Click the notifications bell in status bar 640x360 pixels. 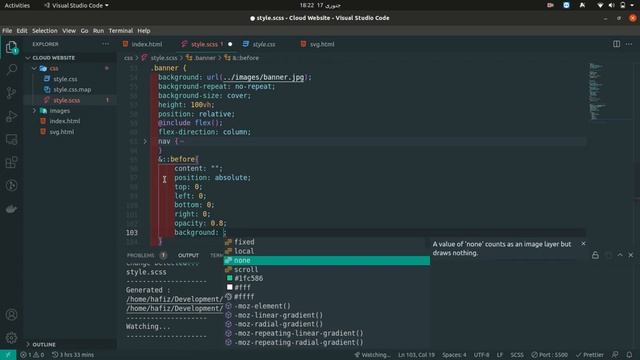coord(629,355)
